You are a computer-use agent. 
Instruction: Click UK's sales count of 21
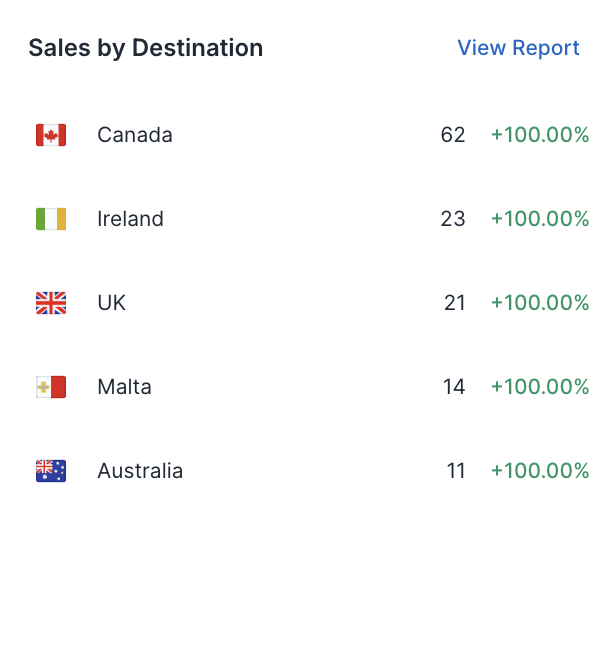tap(454, 303)
